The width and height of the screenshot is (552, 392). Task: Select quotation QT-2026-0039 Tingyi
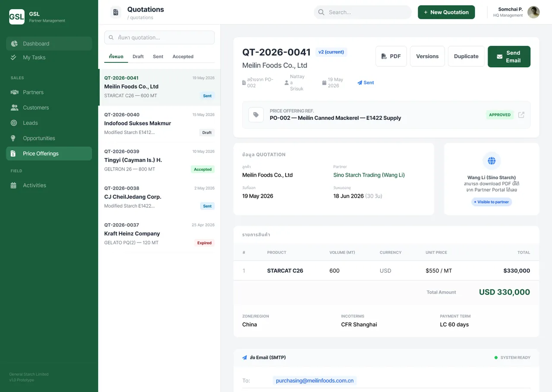160,161
